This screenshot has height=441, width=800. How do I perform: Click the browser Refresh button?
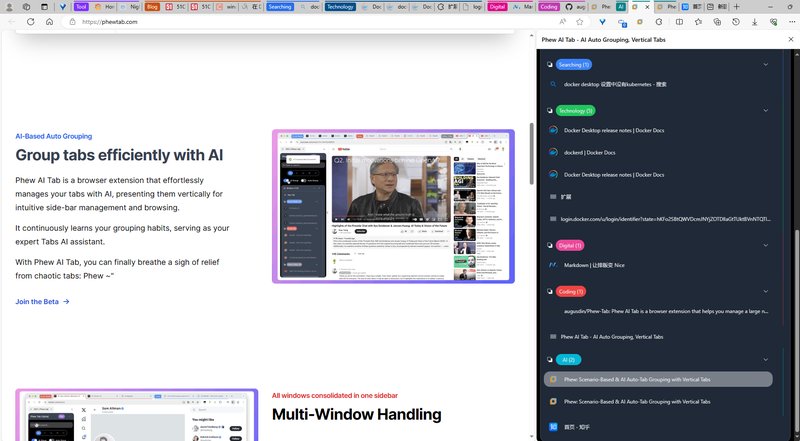(31, 21)
